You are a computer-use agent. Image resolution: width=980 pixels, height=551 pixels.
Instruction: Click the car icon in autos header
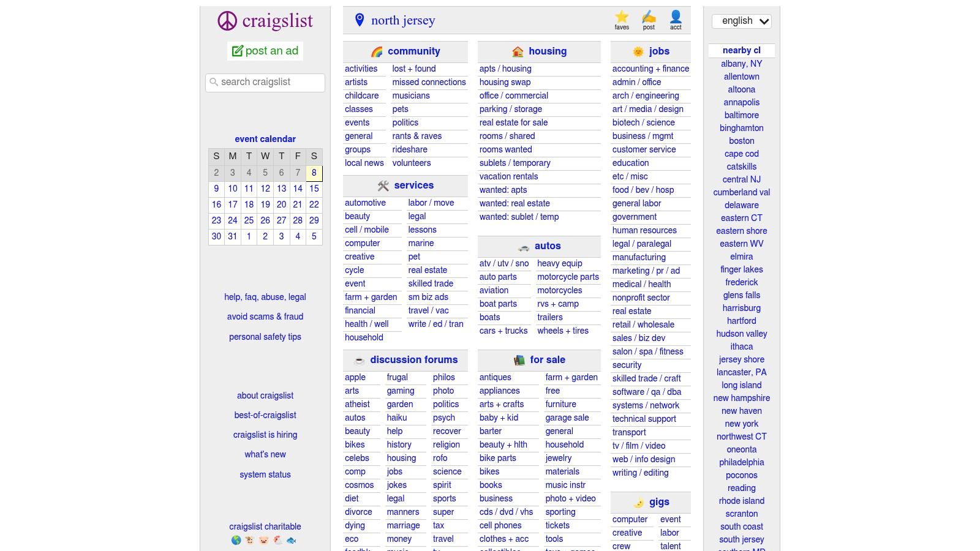524,247
